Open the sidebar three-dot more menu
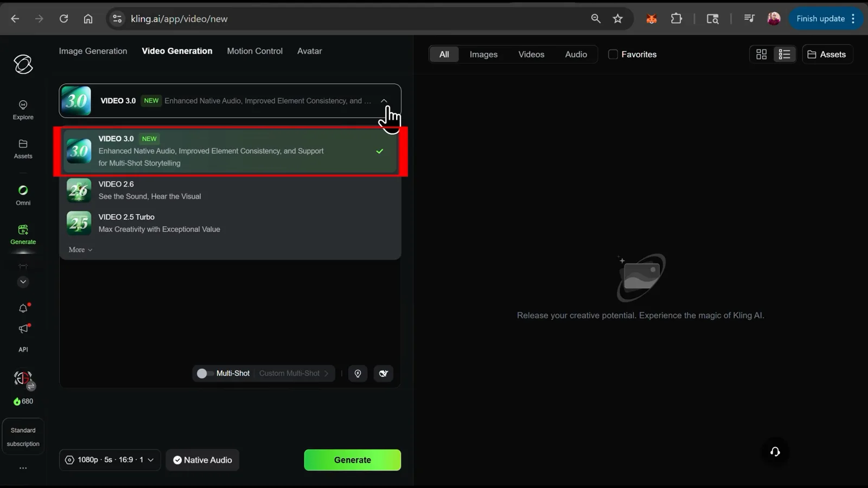868x488 pixels. 23,468
